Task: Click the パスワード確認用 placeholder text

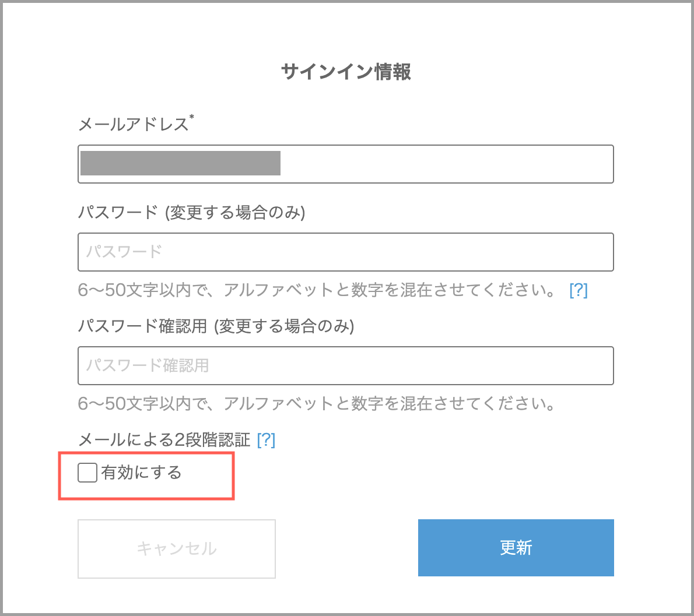Action: (x=148, y=365)
